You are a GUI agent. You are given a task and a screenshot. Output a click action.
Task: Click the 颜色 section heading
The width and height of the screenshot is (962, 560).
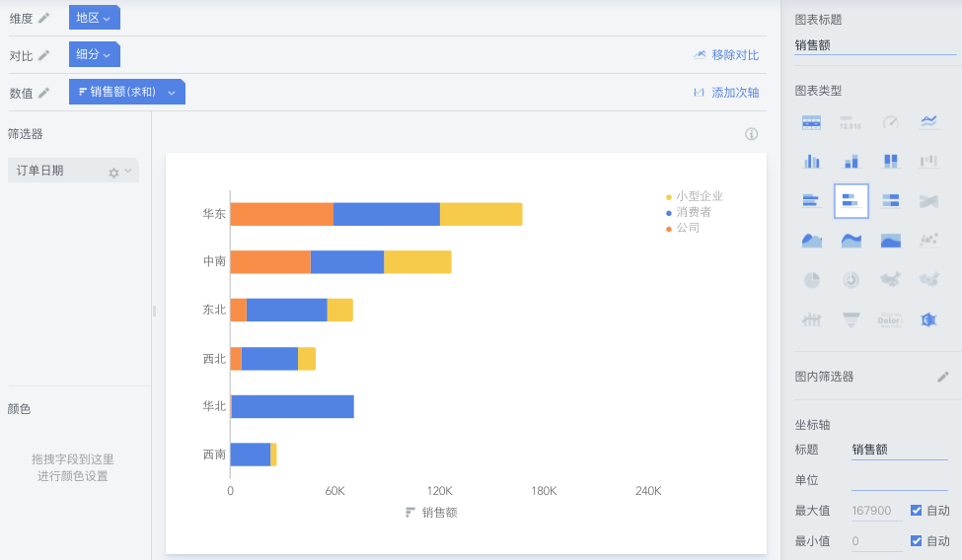(19, 409)
